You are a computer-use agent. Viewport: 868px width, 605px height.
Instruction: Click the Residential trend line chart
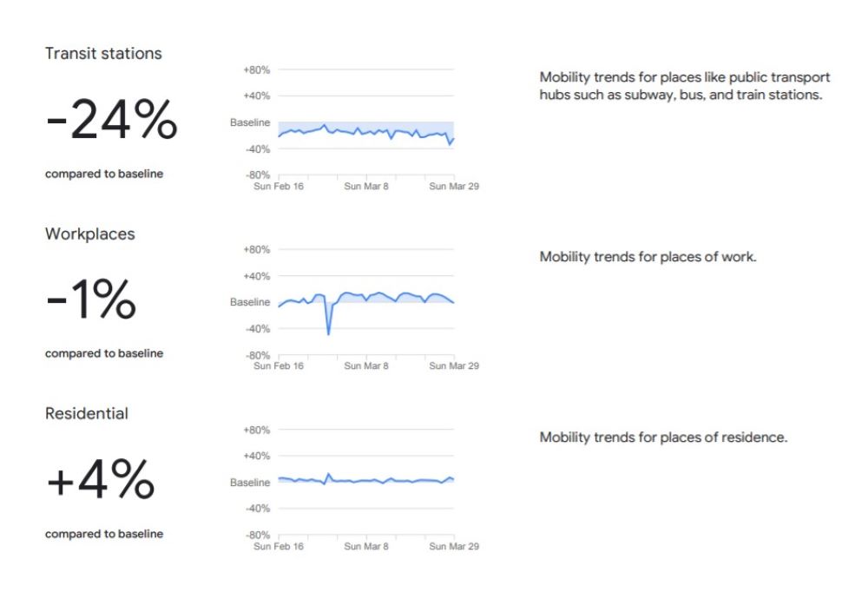pyautogui.click(x=365, y=480)
